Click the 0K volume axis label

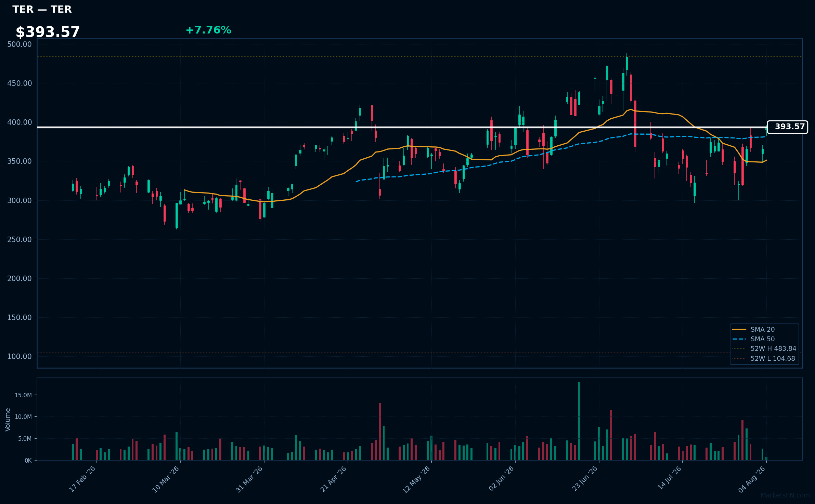click(x=28, y=461)
